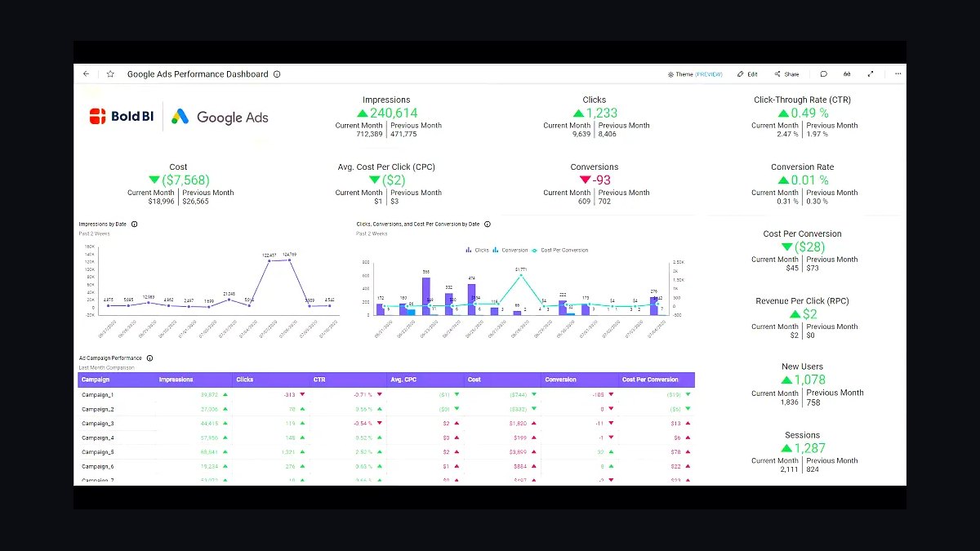The width and height of the screenshot is (980, 551).
Task: Click the Bold BI logo
Action: 122,117
